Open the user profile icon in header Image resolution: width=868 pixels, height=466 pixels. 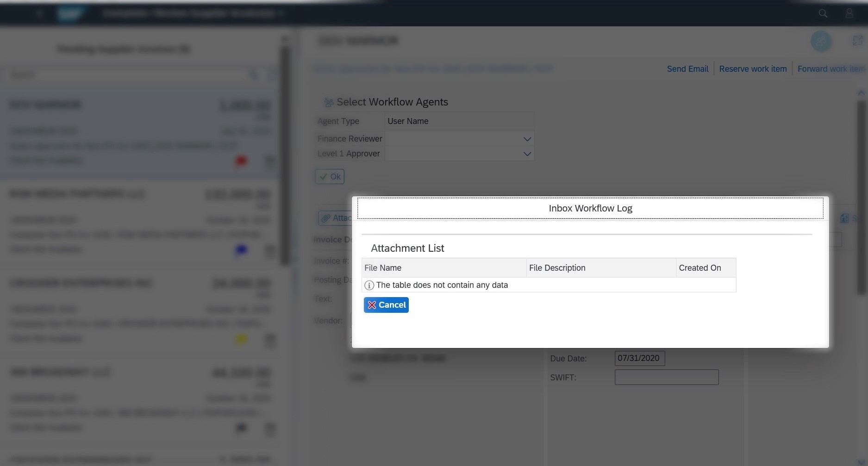pos(849,13)
